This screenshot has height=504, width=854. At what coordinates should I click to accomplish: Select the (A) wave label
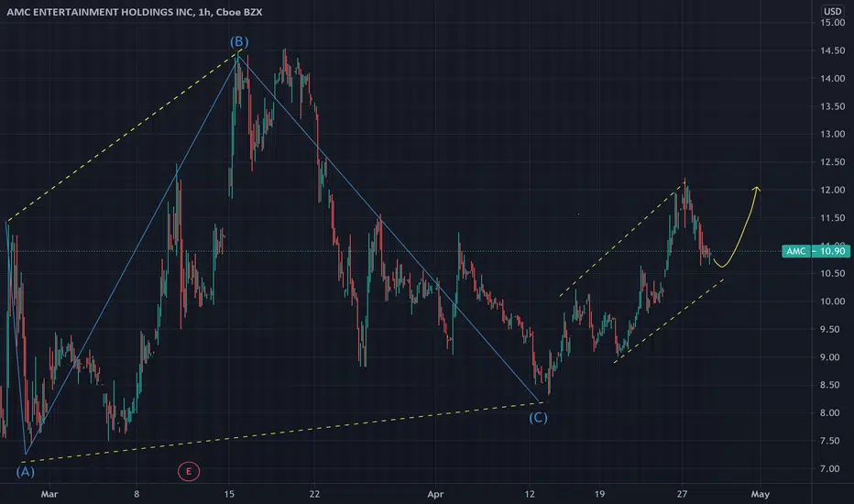(x=25, y=472)
